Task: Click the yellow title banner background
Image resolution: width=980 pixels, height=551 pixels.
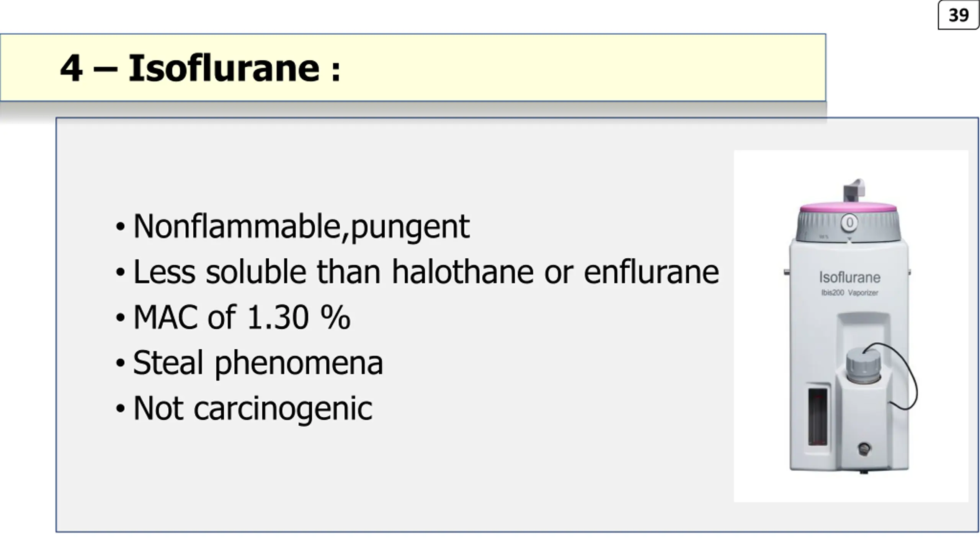Action: click(574, 68)
